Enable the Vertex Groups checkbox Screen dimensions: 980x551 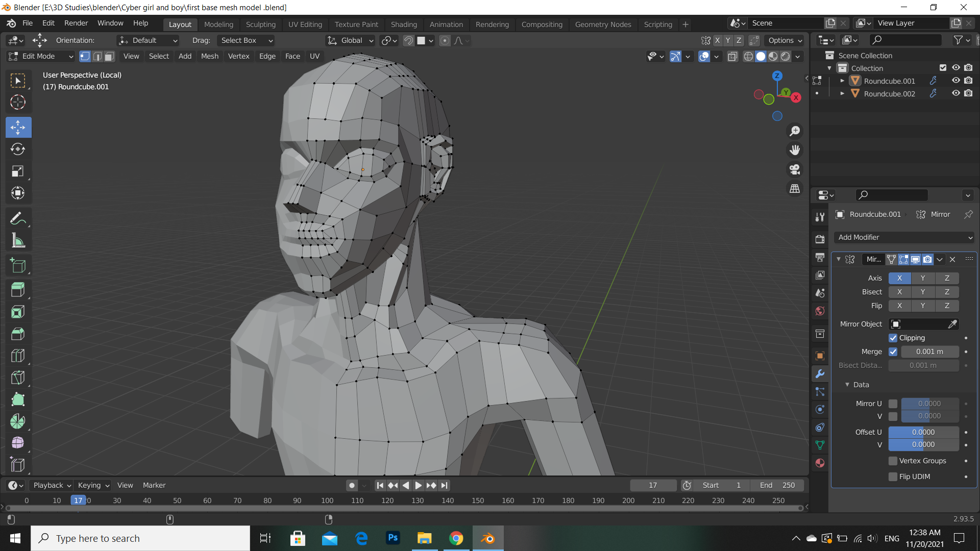click(893, 461)
